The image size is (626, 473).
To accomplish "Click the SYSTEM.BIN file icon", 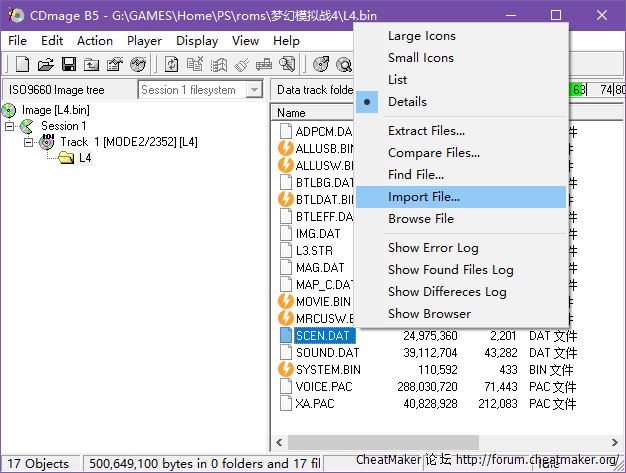I will (x=286, y=369).
